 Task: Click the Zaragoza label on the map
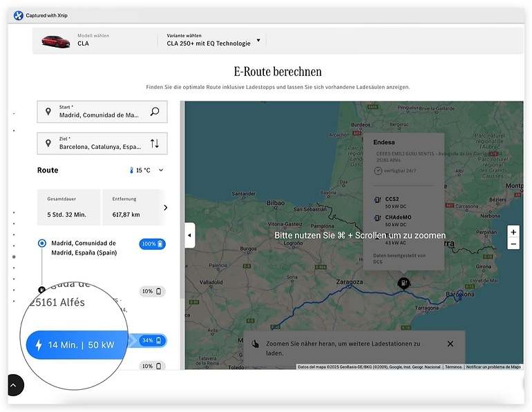(x=350, y=282)
